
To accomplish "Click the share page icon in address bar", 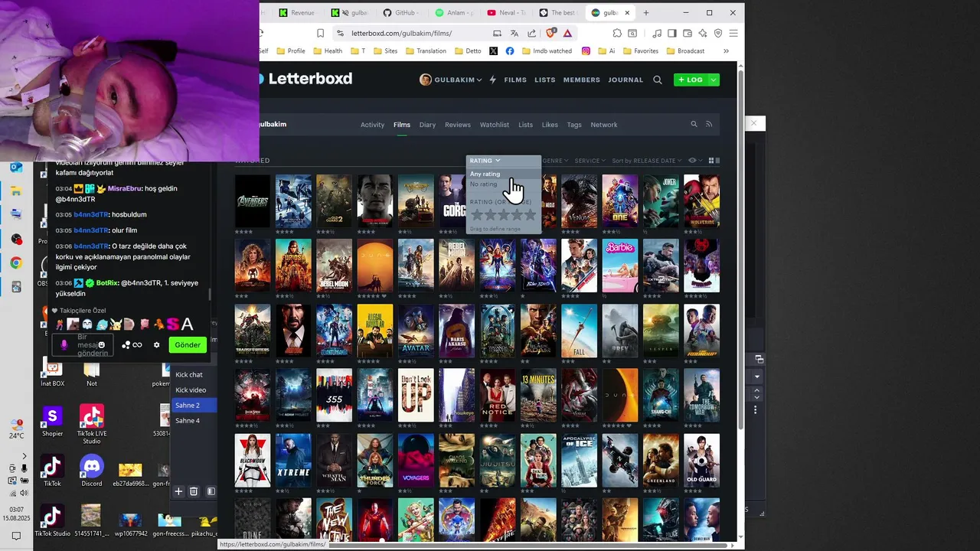I will coord(532,33).
